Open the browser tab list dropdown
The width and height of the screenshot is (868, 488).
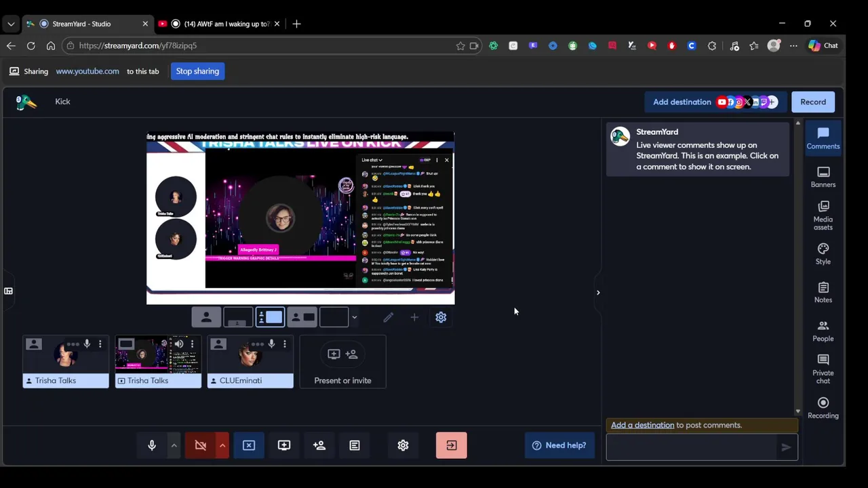(x=11, y=24)
